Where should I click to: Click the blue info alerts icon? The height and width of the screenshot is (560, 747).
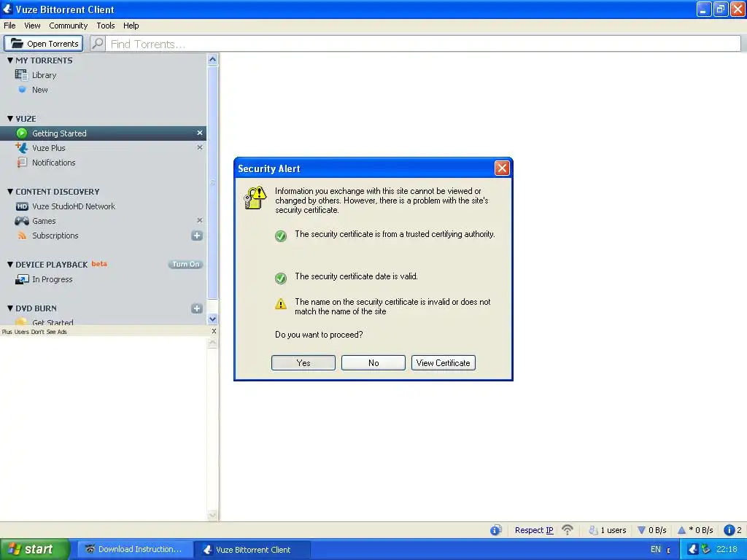tap(729, 530)
